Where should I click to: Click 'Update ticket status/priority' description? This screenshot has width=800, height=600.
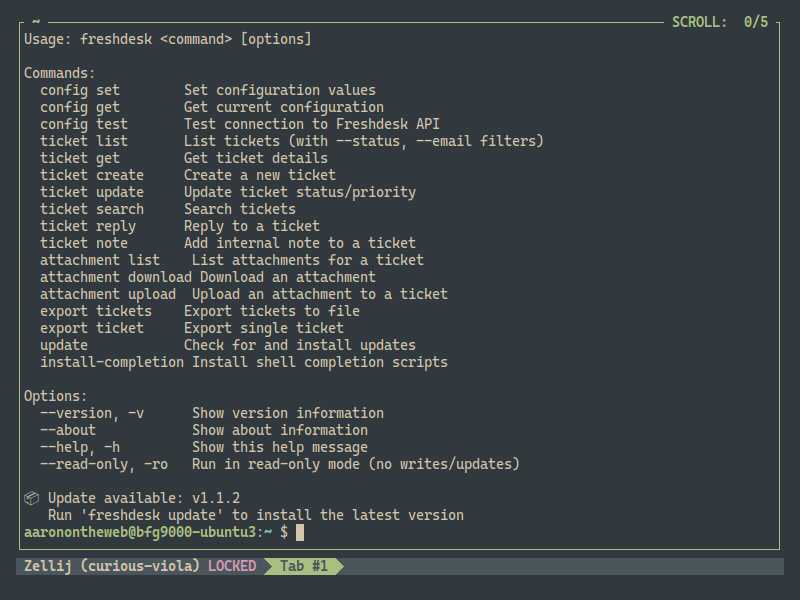pyautogui.click(x=300, y=192)
